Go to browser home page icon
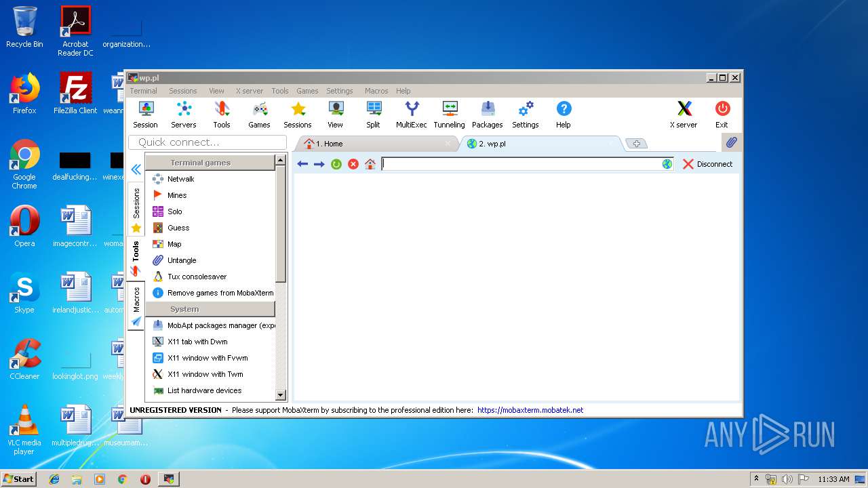Screen dimensions: 868x488 (x=370, y=164)
